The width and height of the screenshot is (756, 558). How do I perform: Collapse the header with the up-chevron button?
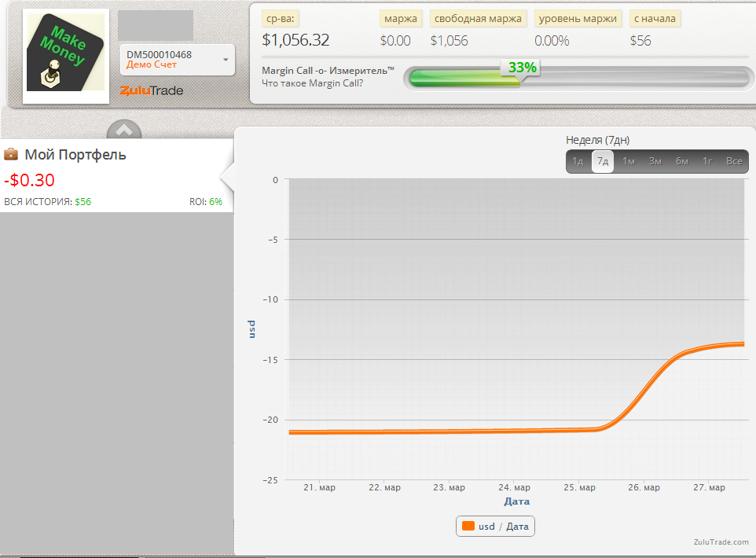point(124,130)
